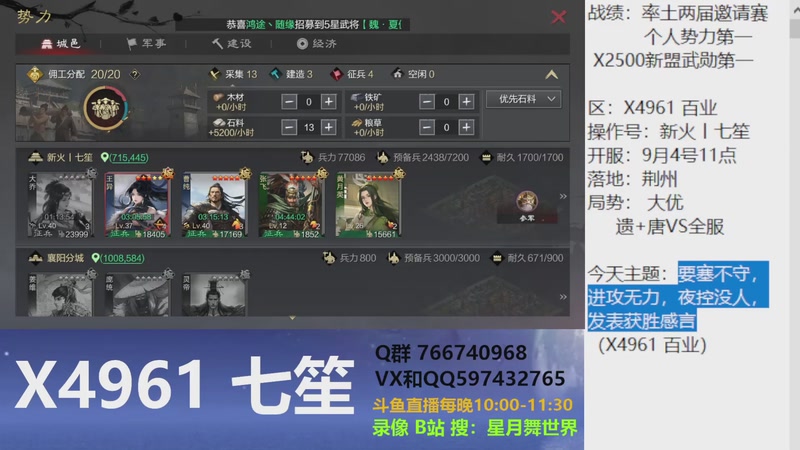Viewport: 800px width, 450px height.
Task: Select the 曹纯 hero card
Action: (x=214, y=205)
